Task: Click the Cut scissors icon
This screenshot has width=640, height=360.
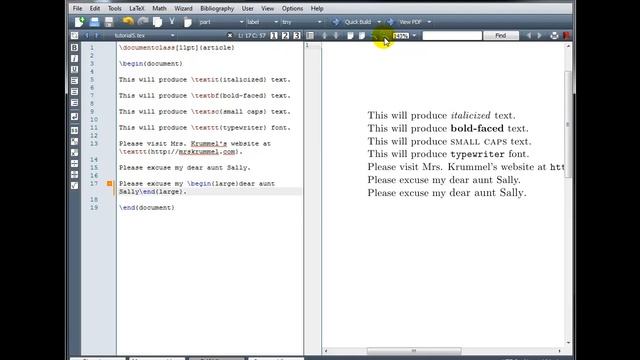Action: (172, 22)
